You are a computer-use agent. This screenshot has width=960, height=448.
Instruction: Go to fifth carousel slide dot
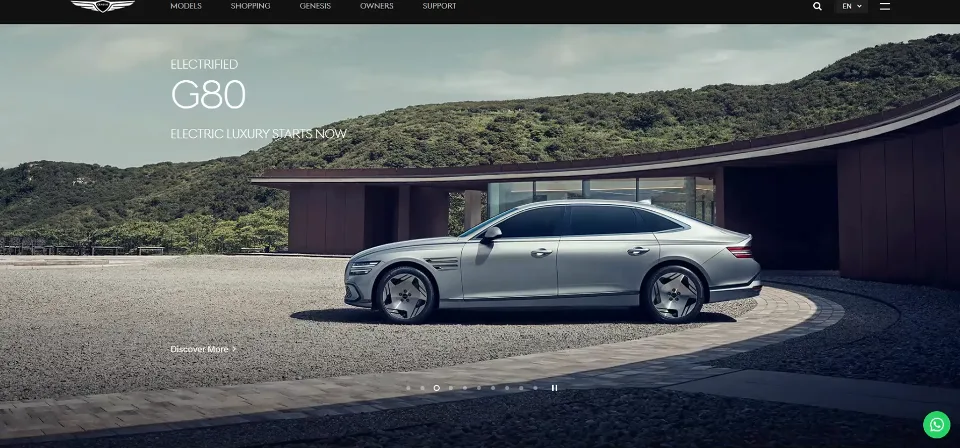(465, 388)
